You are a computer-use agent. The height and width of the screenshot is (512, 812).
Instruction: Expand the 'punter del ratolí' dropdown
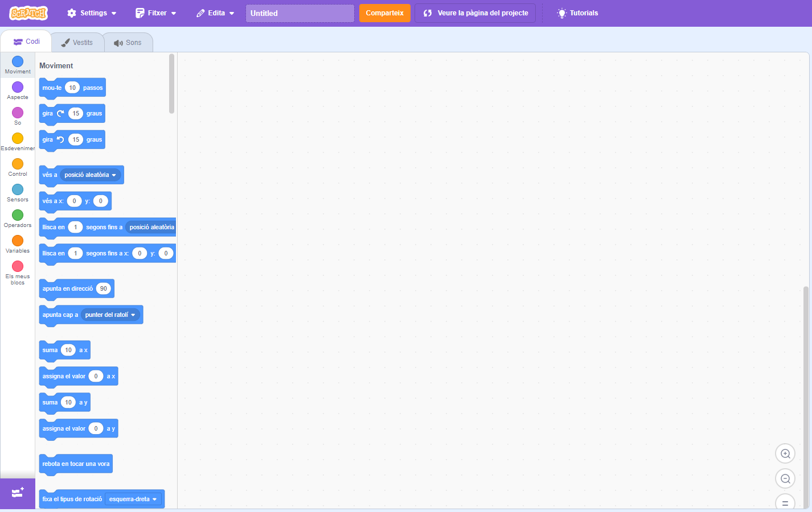[x=110, y=315]
